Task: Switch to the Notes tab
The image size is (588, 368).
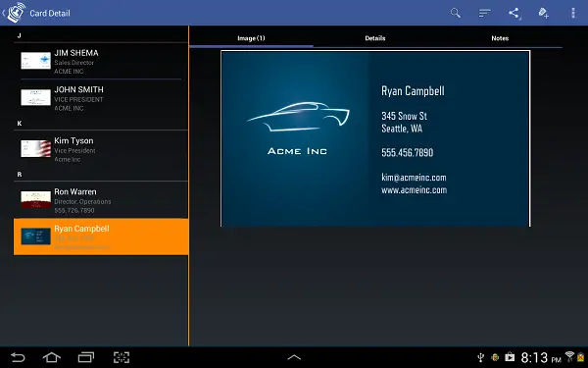Action: click(500, 38)
